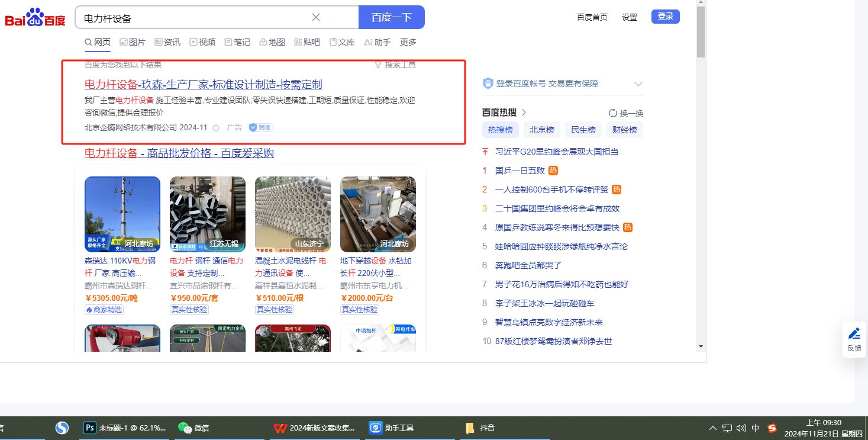Viewport: 868px width, 440px height.
Task: Open the 更多 search category menu
Action: 408,42
